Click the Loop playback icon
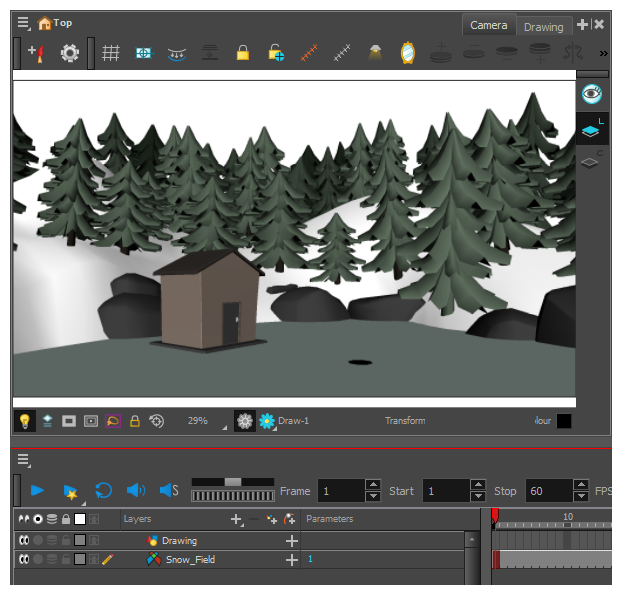Image resolution: width=622 pixels, height=595 pixels. (x=103, y=490)
